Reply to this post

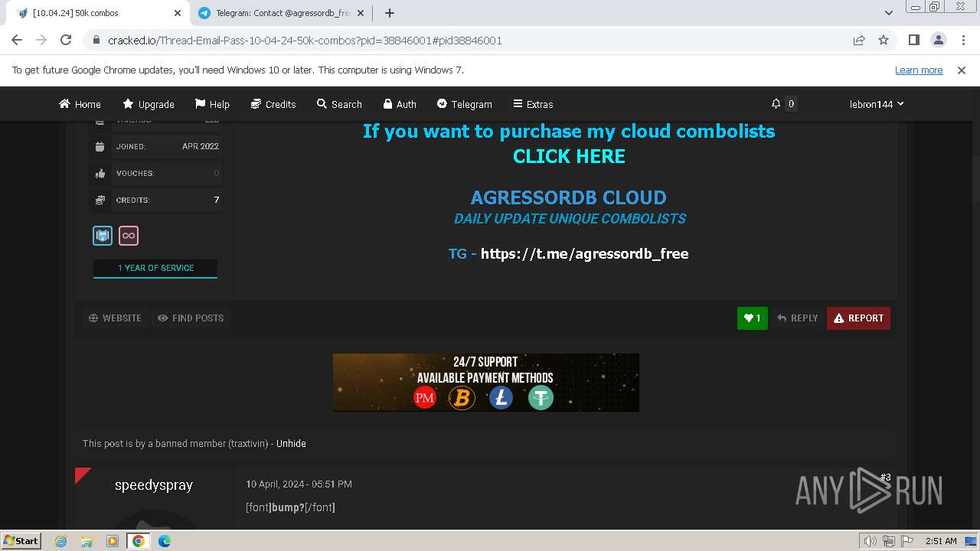point(797,318)
